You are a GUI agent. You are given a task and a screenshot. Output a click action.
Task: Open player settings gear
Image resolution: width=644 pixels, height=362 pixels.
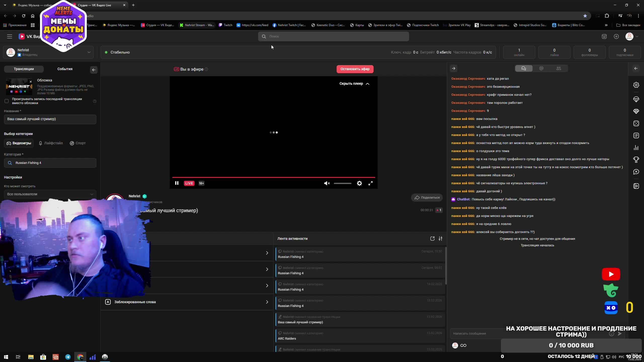[x=359, y=184]
